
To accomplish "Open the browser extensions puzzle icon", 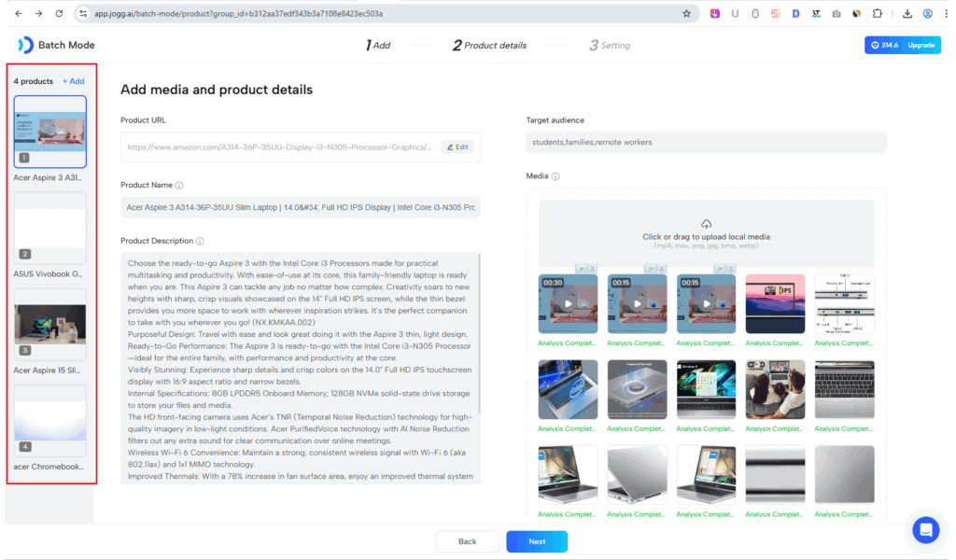I will (x=877, y=14).
